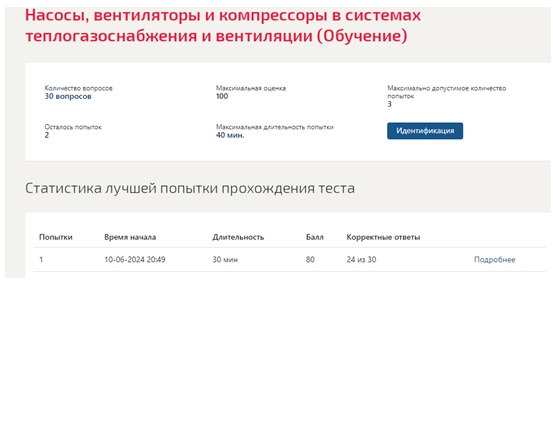The image size is (553, 440).
Task: Click the Длительность column header
Action: pyautogui.click(x=238, y=237)
